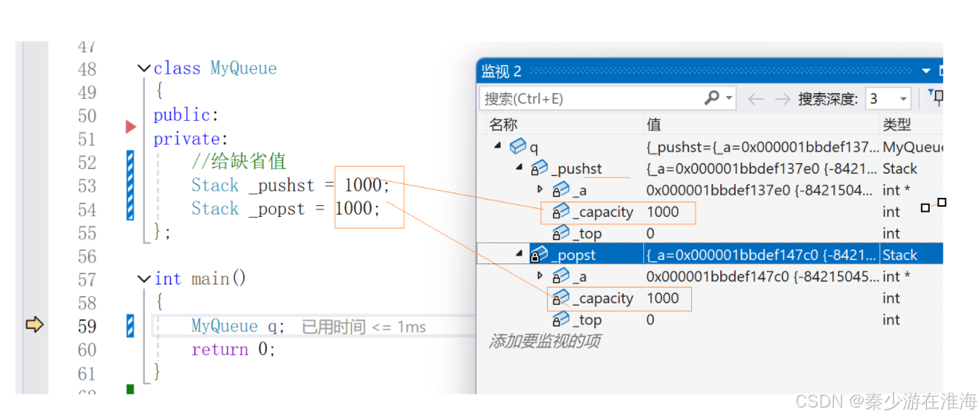The height and width of the screenshot is (417, 980).
Task: Select the 监视 2 window title bar
Action: 709,71
